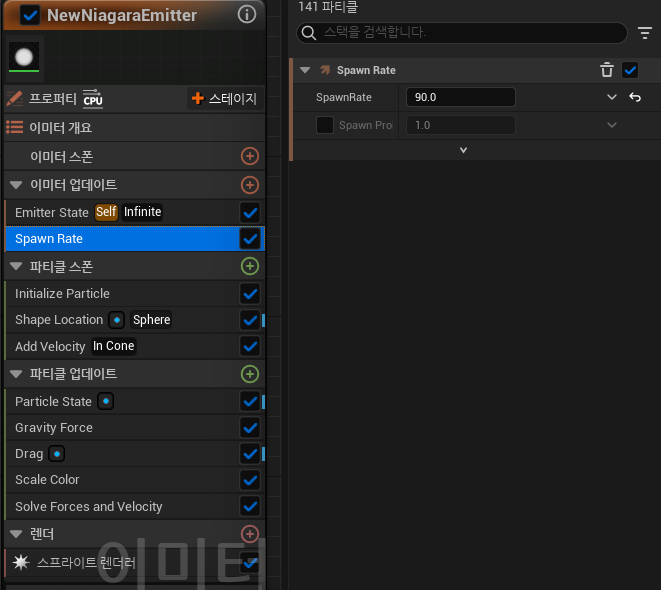This screenshot has height=590, width=661.
Task: Click the Drag module dot icon
Action: point(57,454)
